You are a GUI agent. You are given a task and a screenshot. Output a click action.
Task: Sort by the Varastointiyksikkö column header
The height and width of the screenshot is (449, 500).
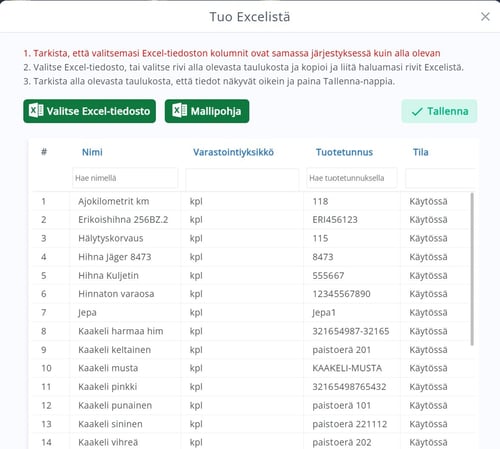point(233,152)
